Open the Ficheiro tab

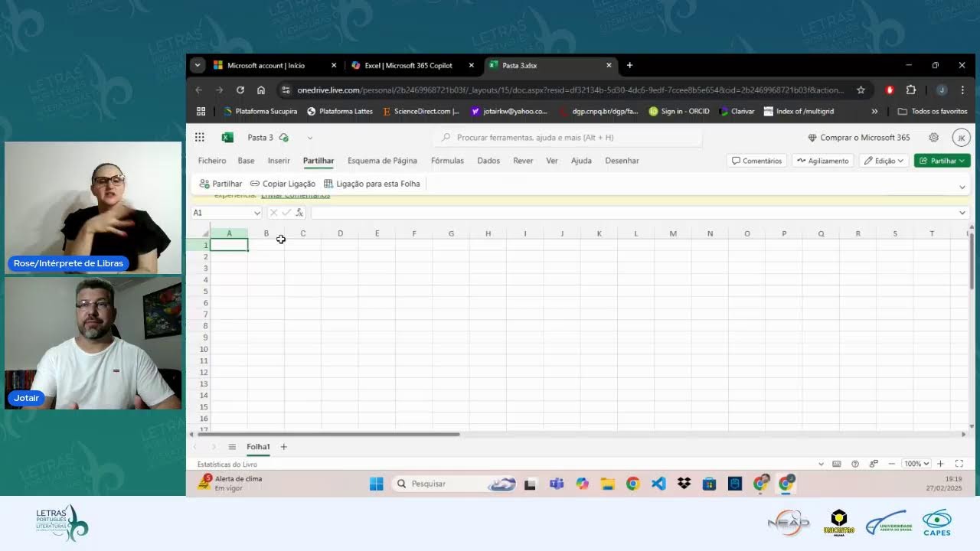tap(212, 161)
